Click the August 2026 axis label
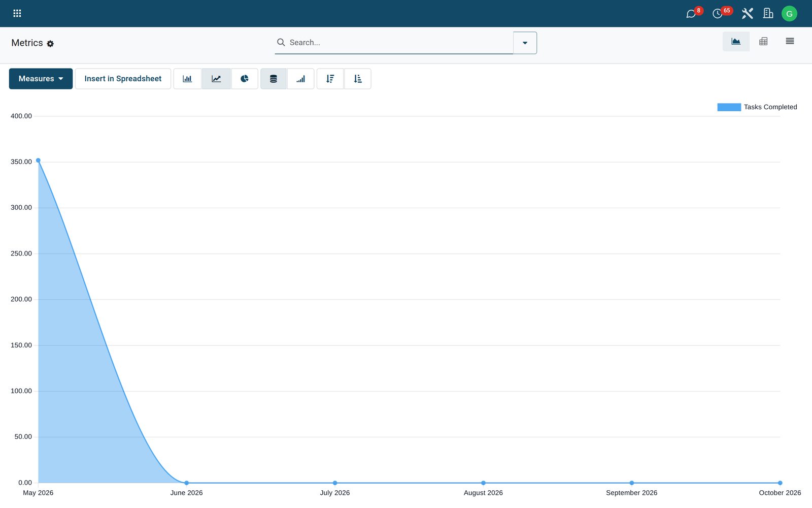Screen dimensions: 812x508 (x=483, y=493)
